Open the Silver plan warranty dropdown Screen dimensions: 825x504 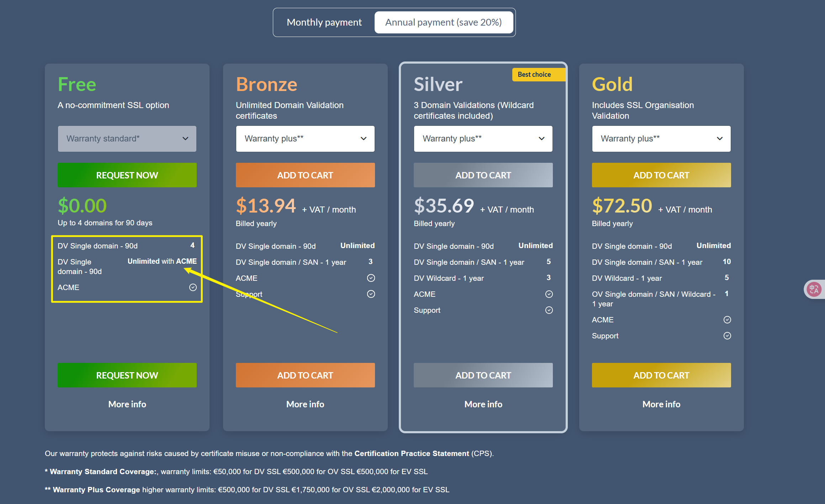483,139
